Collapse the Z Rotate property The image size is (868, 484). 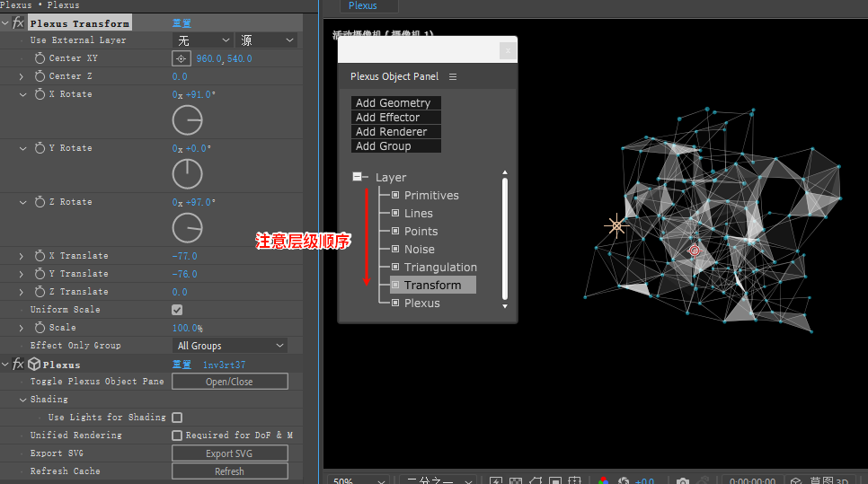coord(22,202)
